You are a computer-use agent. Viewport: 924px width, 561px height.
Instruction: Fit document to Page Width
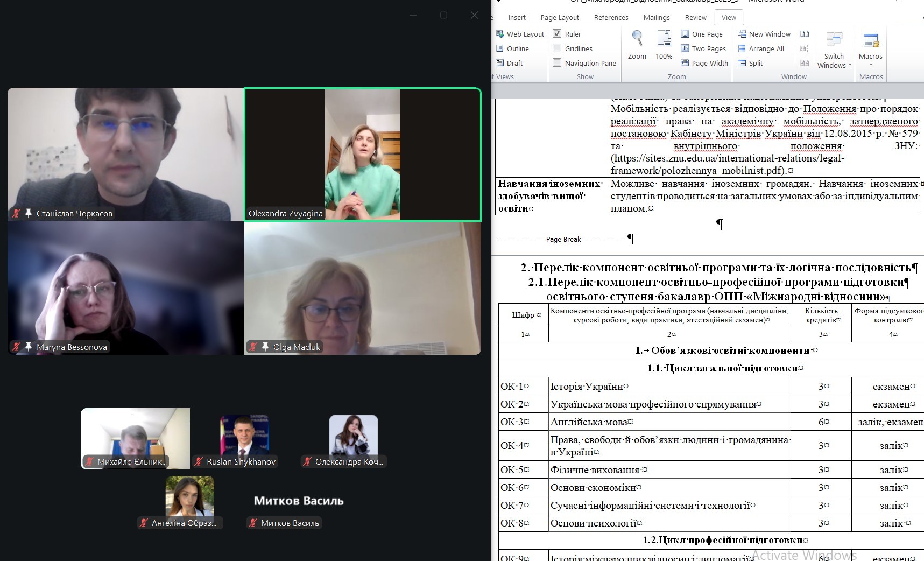pyautogui.click(x=704, y=63)
